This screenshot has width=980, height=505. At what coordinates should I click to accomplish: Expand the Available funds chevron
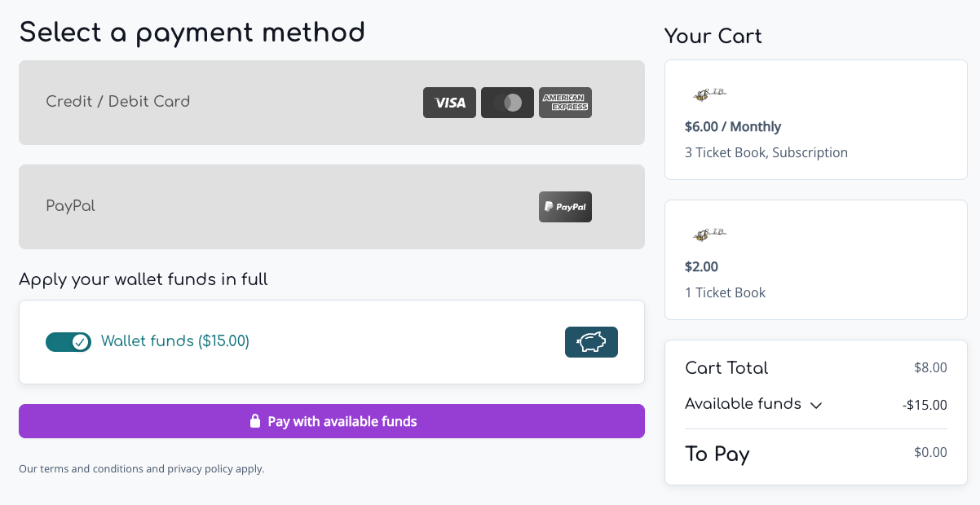tap(816, 405)
